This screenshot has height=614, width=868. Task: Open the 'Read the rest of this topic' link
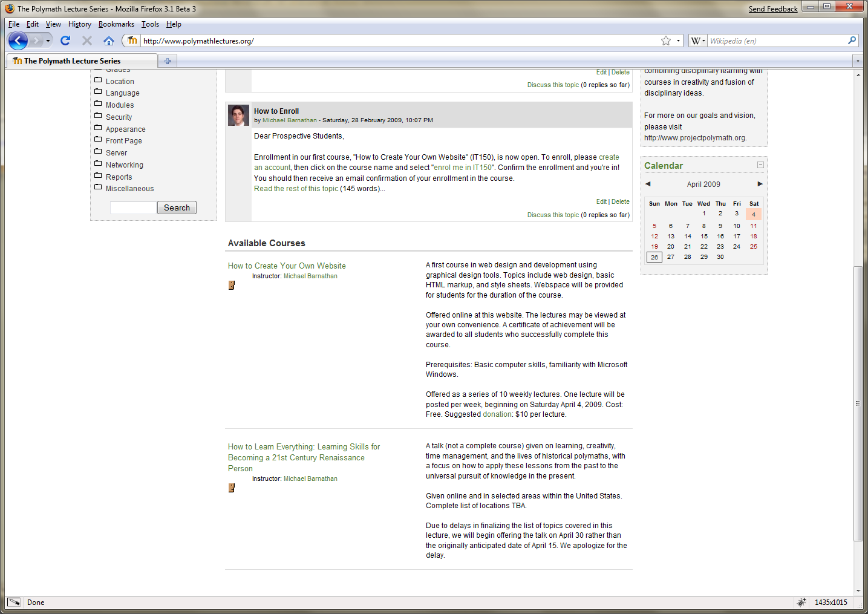(296, 189)
